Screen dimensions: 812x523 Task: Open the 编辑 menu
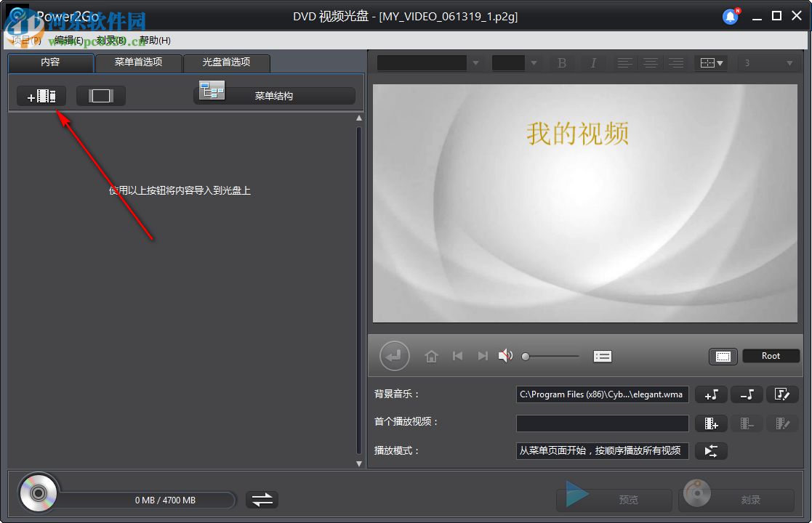68,40
